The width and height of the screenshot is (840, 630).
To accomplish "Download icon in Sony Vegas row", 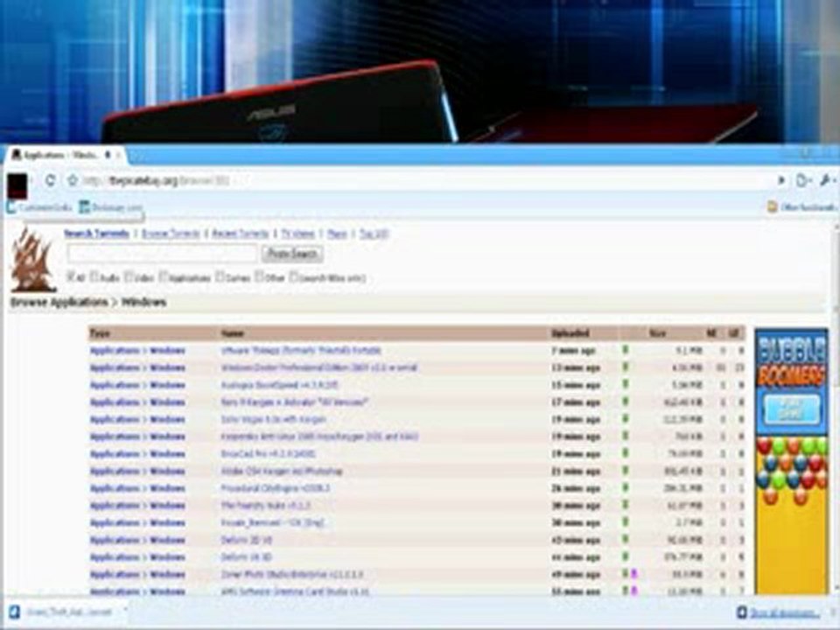I will (x=625, y=418).
